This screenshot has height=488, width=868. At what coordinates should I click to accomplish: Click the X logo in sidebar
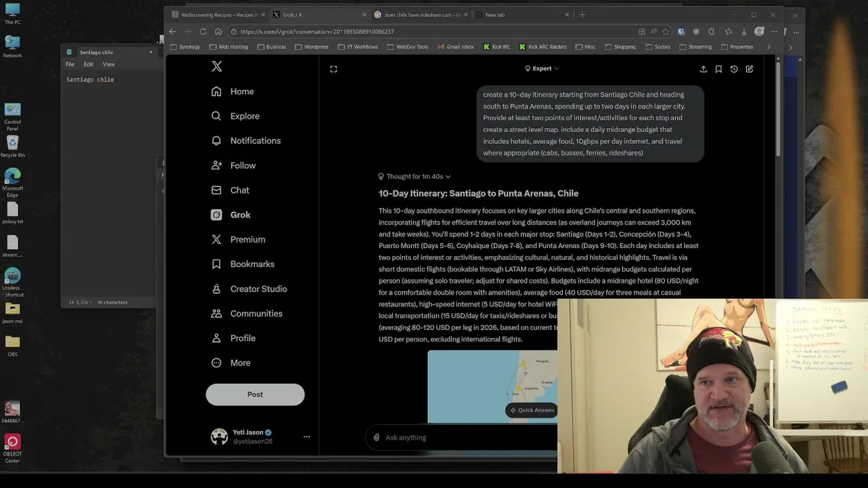click(x=216, y=66)
